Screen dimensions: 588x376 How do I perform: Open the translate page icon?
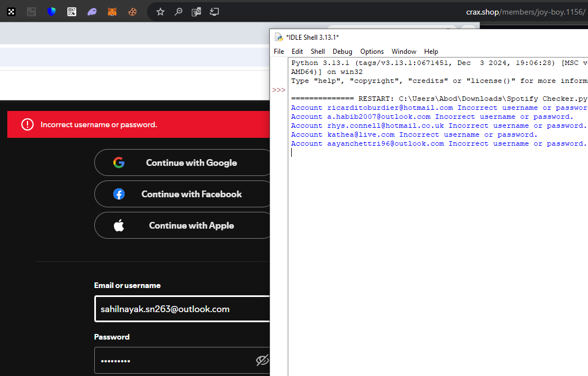196,11
